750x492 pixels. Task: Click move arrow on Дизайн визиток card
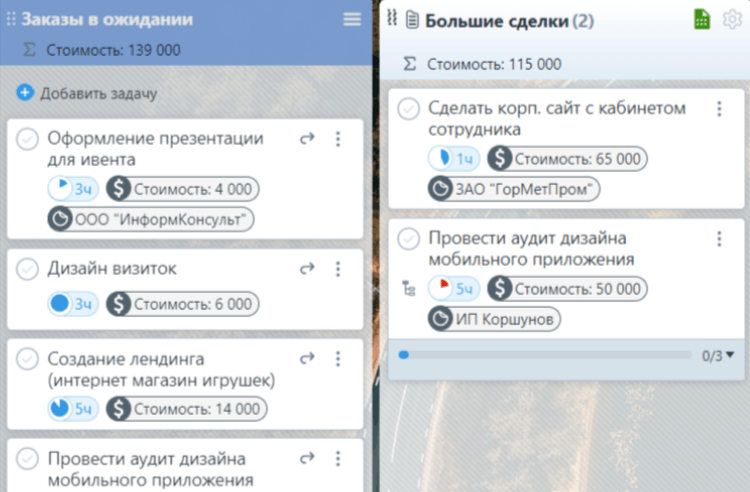(x=308, y=269)
